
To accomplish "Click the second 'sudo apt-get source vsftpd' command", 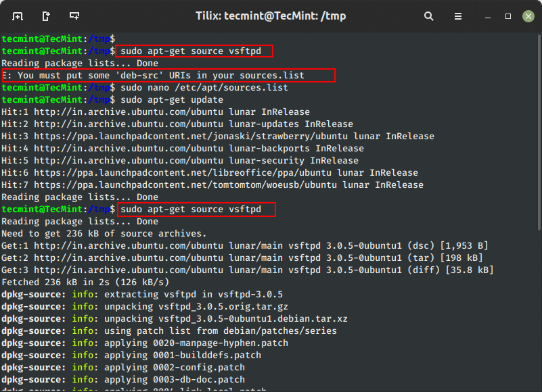I will 191,210.
